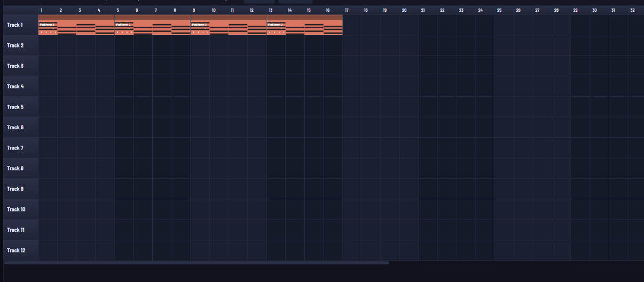Select the Track 11 header
This screenshot has height=282, width=644.
[x=21, y=230]
